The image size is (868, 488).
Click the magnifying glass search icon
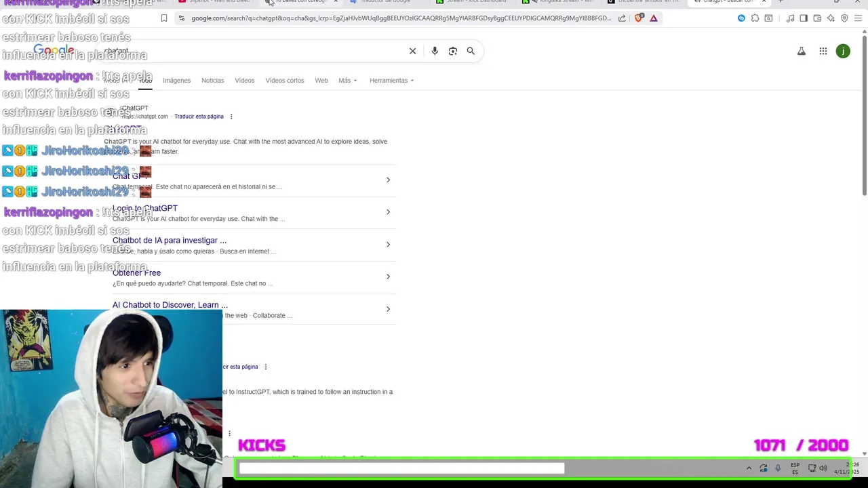tap(471, 51)
